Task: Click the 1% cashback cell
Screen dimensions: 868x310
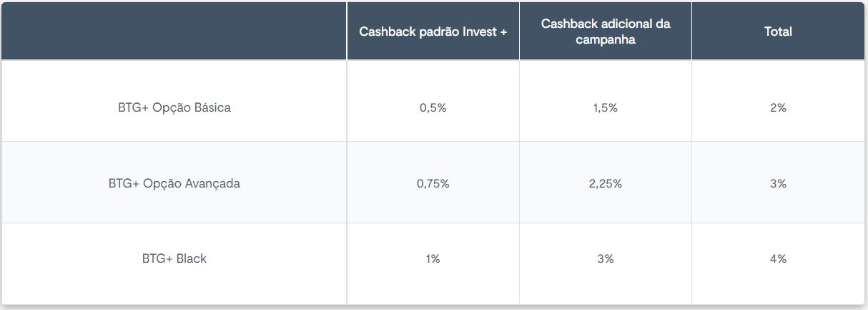Action: click(x=433, y=259)
